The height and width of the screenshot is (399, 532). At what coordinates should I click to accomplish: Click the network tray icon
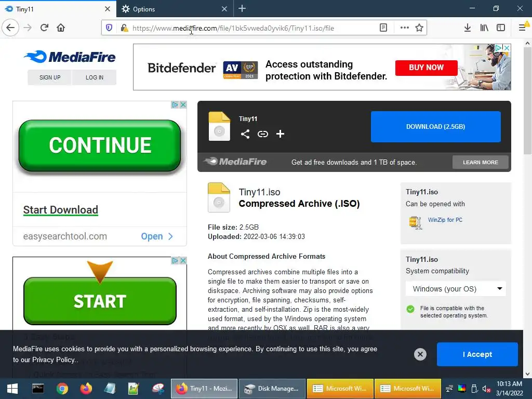[x=449, y=389]
